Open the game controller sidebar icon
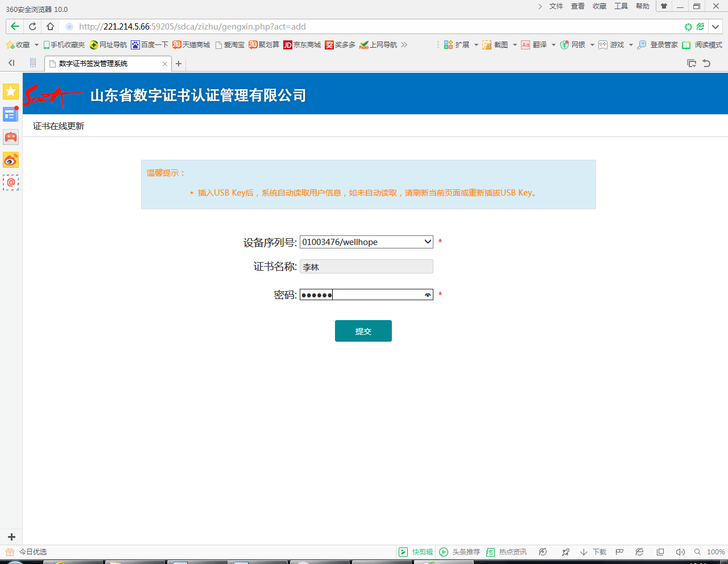This screenshot has height=564, width=728. 11,137
